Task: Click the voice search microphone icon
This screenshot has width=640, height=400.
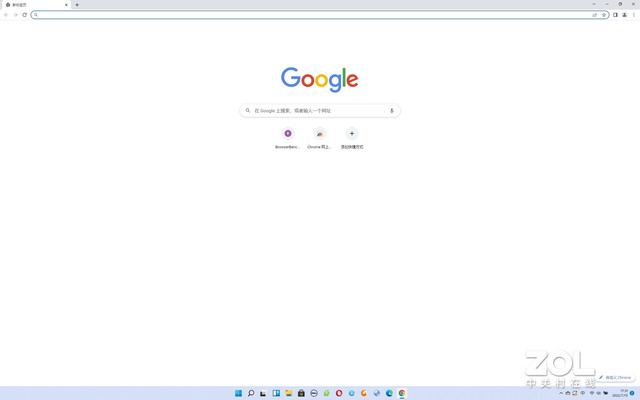Action: pos(391,110)
